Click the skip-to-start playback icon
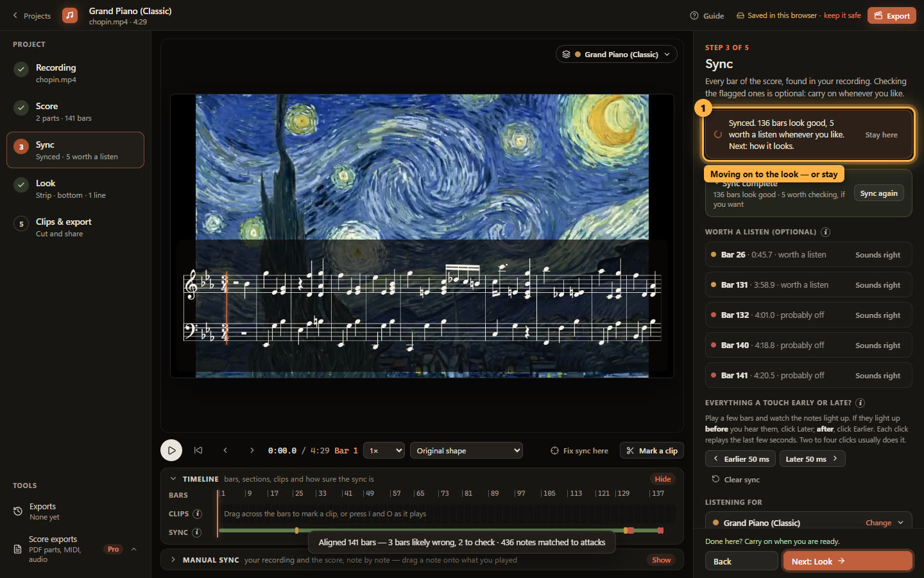The width and height of the screenshot is (924, 578). click(198, 450)
